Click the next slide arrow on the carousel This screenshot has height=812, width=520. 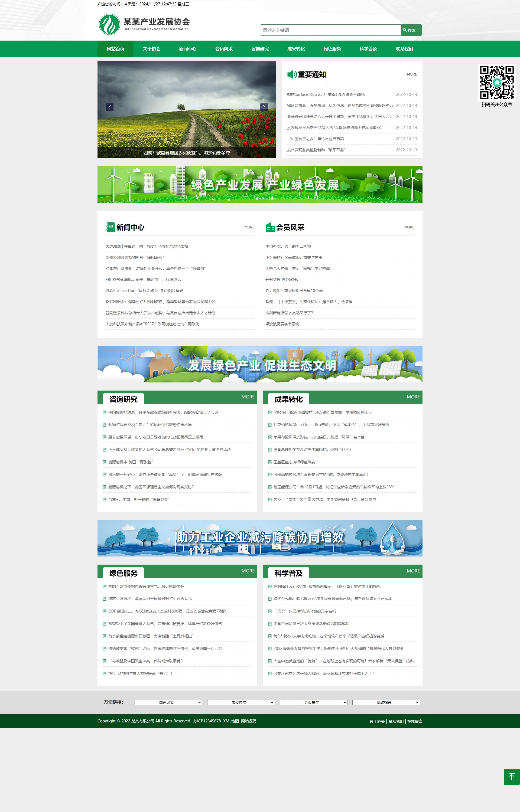(x=264, y=107)
